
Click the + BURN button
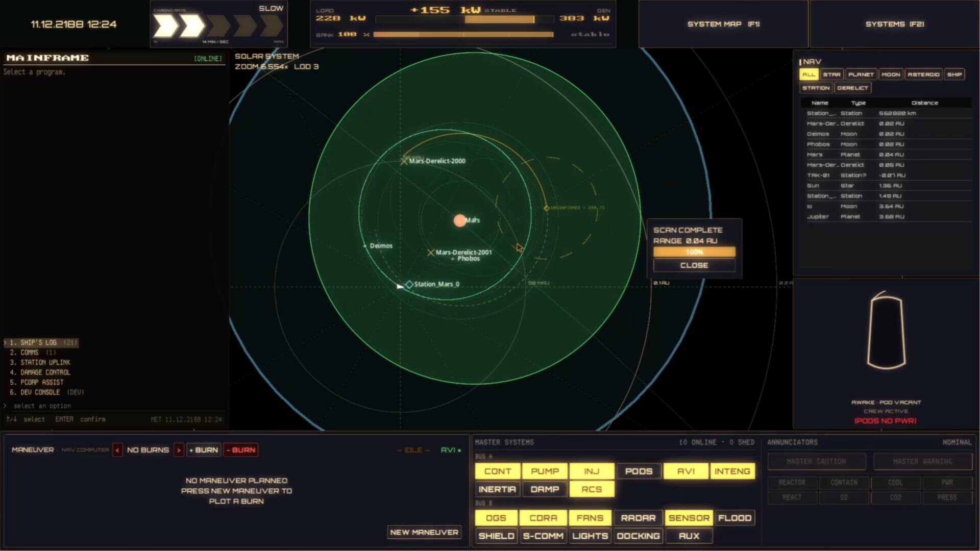204,450
